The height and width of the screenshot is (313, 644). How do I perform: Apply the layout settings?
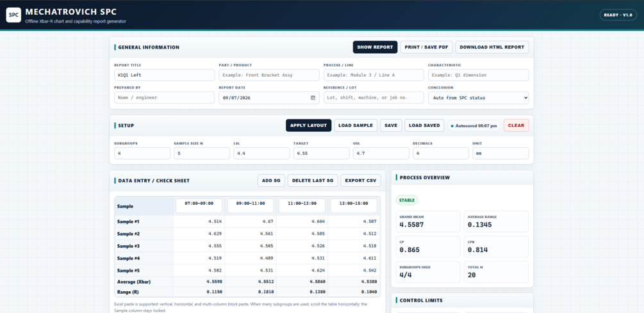tap(308, 125)
